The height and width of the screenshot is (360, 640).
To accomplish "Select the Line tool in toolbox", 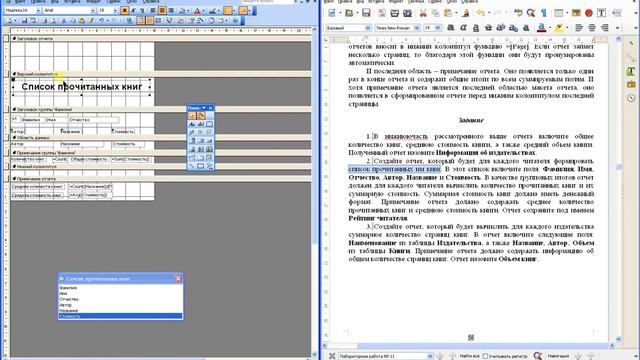I will [x=192, y=166].
